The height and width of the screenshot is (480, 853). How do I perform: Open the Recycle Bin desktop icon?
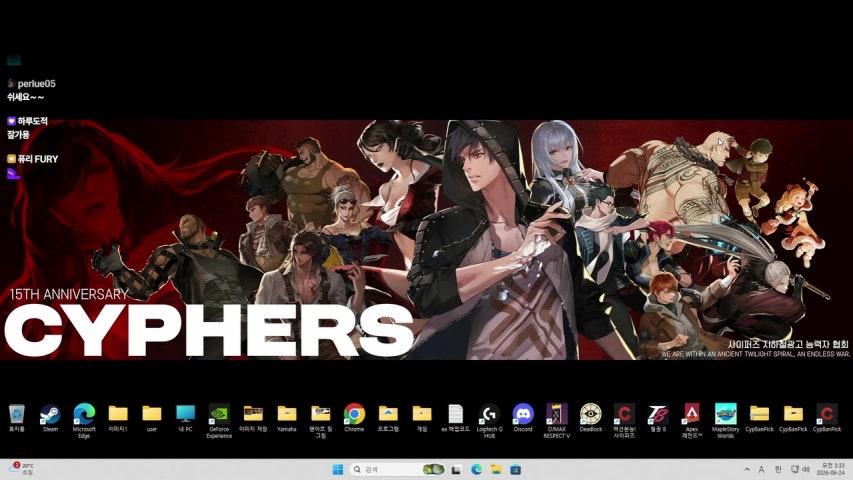[16, 417]
